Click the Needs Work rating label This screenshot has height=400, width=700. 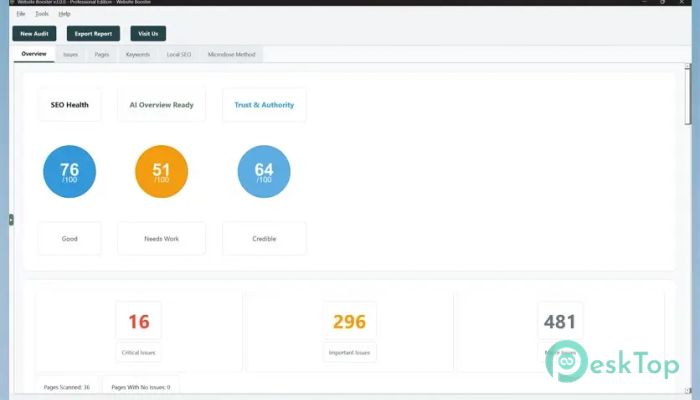162,239
